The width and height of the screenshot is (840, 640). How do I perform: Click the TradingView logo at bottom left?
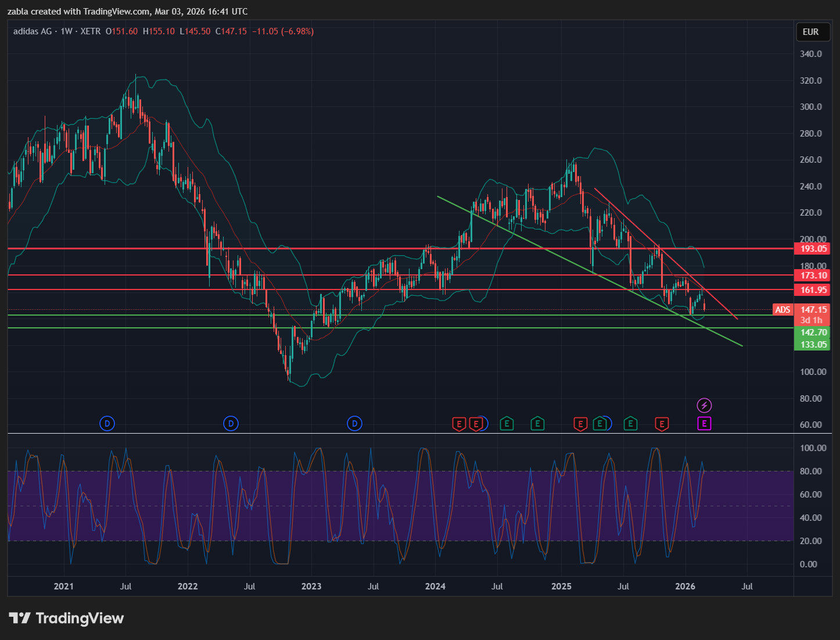click(66, 618)
